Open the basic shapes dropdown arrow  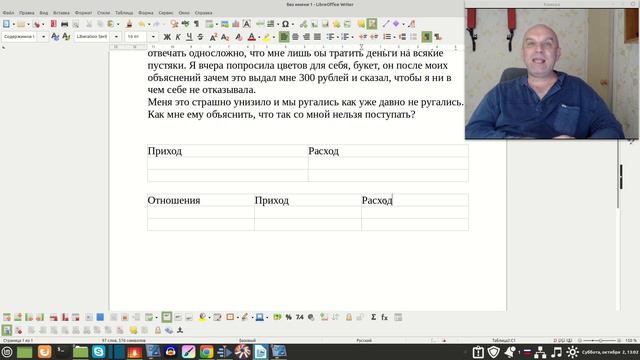pyautogui.click(x=403, y=24)
